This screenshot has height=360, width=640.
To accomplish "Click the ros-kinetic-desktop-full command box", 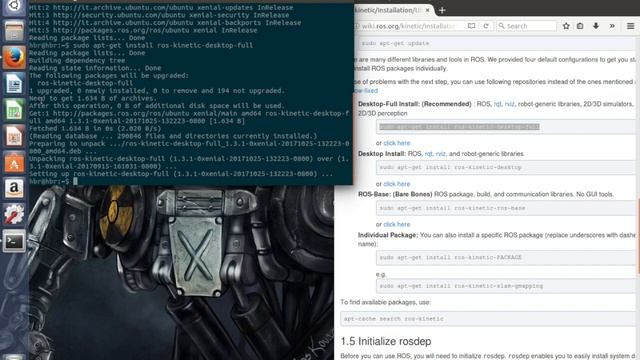I will pos(506,127).
